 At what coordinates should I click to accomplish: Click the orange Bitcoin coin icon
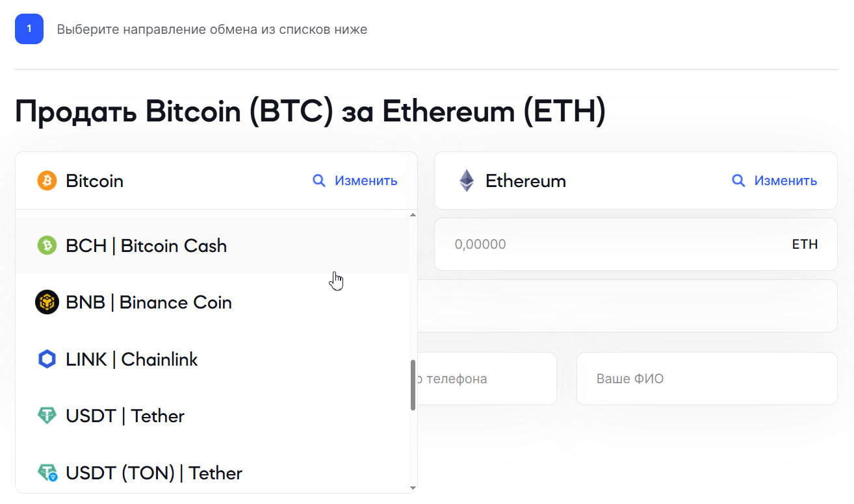(47, 181)
